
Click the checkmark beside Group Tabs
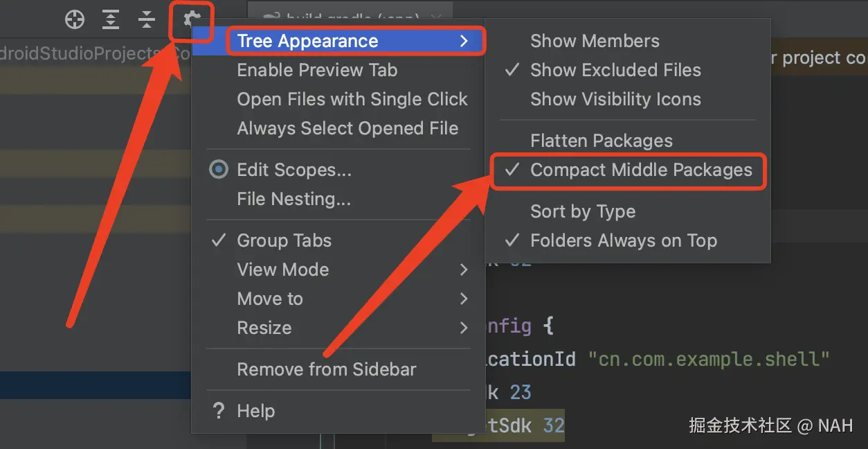[218, 240]
